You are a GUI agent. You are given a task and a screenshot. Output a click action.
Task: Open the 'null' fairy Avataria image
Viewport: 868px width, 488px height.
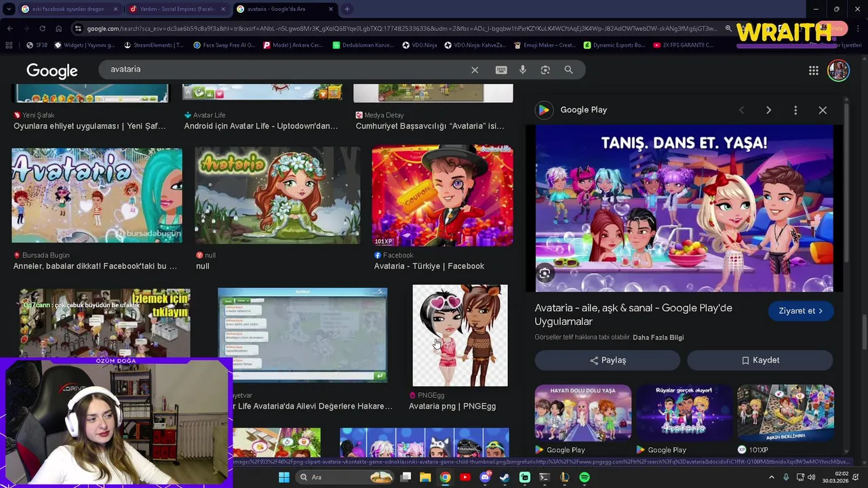tap(278, 195)
